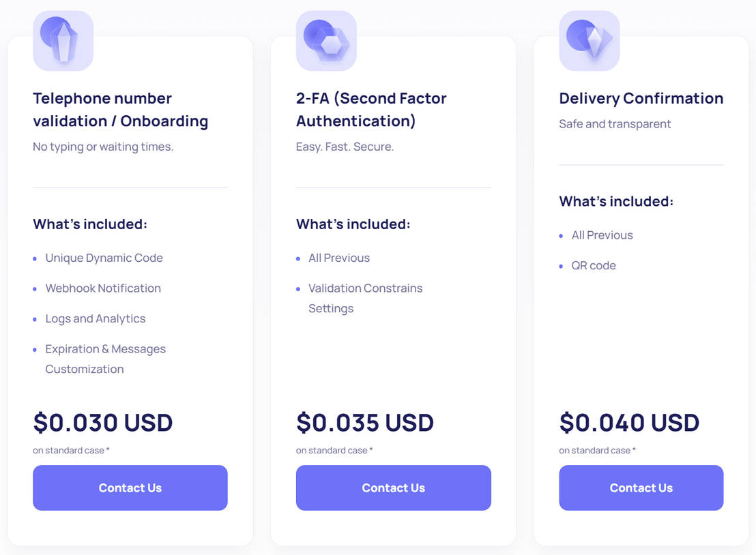Click the bullet beside QR code
Image resolution: width=756 pixels, height=555 pixels.
[x=562, y=265]
